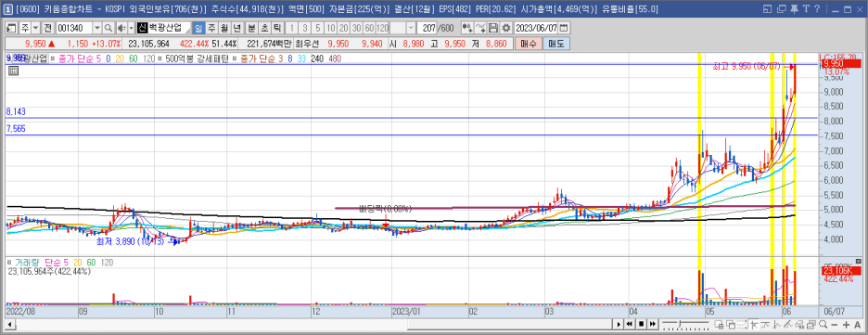This screenshot has width=868, height=335.
Task: Click the 최우선 best quote label
Action: click(307, 44)
